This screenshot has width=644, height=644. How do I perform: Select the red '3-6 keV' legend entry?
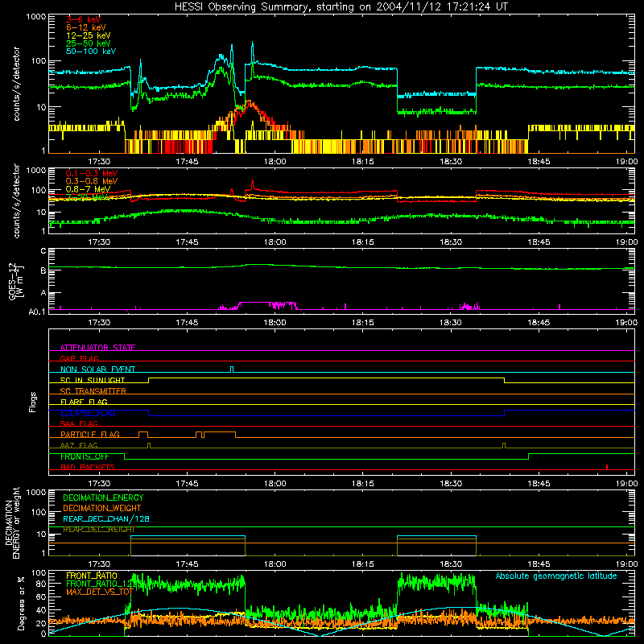point(83,19)
